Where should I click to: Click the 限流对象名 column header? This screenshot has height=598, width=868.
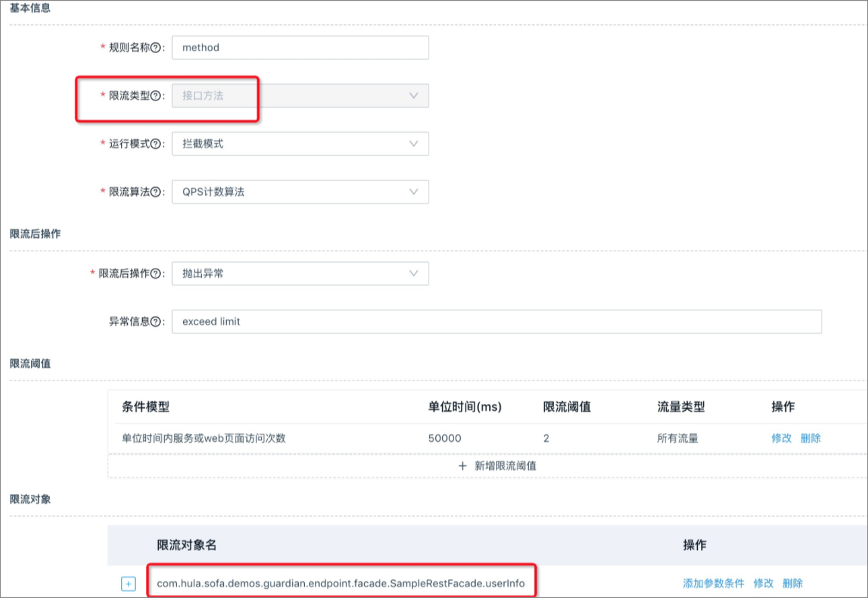(x=186, y=545)
